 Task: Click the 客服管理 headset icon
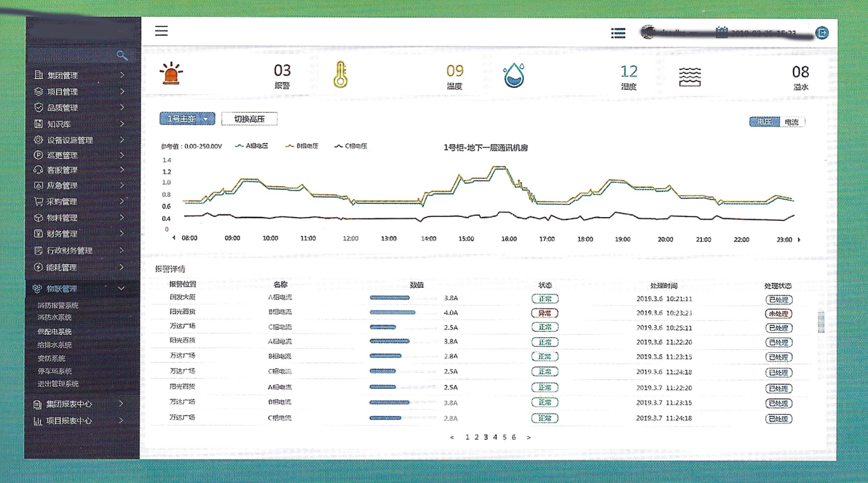[x=39, y=170]
